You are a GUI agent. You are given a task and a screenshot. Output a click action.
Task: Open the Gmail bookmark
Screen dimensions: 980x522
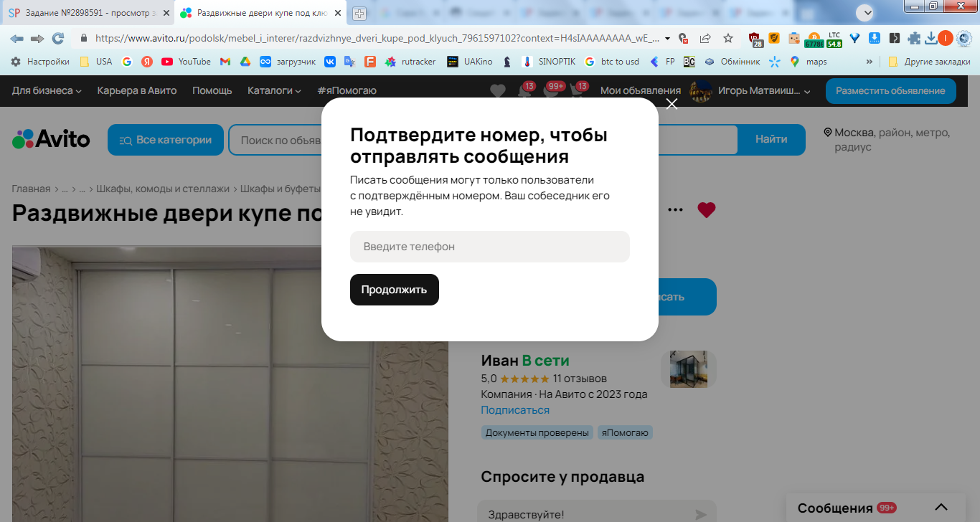(x=225, y=62)
